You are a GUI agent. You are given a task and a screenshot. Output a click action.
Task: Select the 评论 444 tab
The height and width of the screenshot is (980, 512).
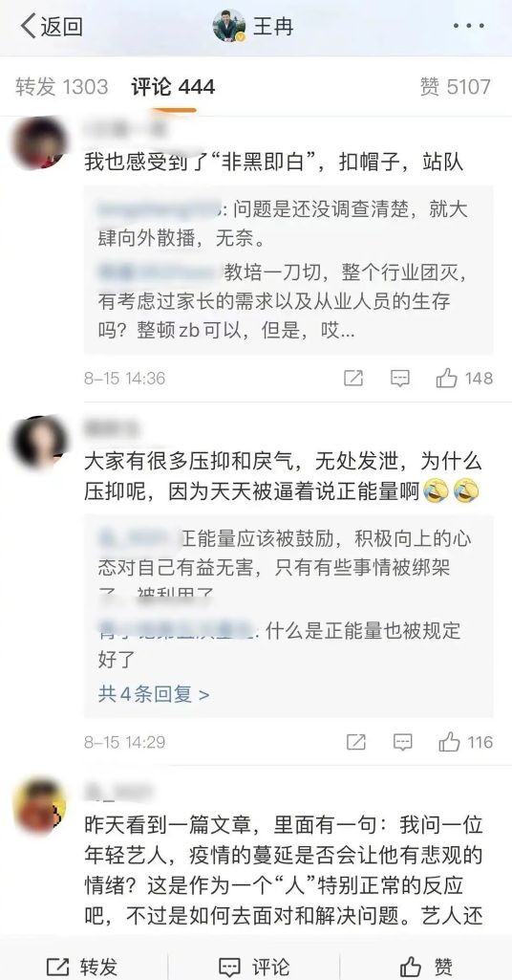point(173,87)
